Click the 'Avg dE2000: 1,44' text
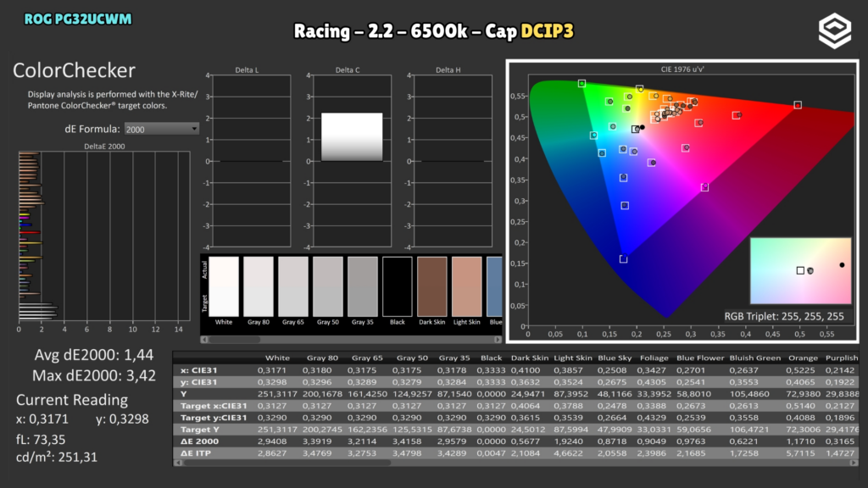The width and height of the screenshot is (868, 488). click(x=94, y=355)
